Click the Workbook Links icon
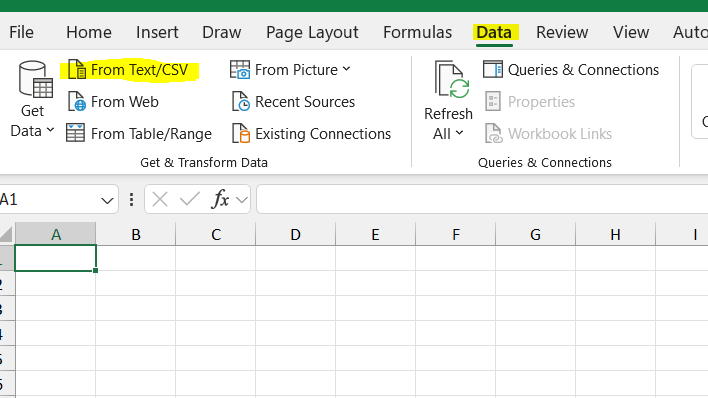The height and width of the screenshot is (398, 708). tap(493, 134)
